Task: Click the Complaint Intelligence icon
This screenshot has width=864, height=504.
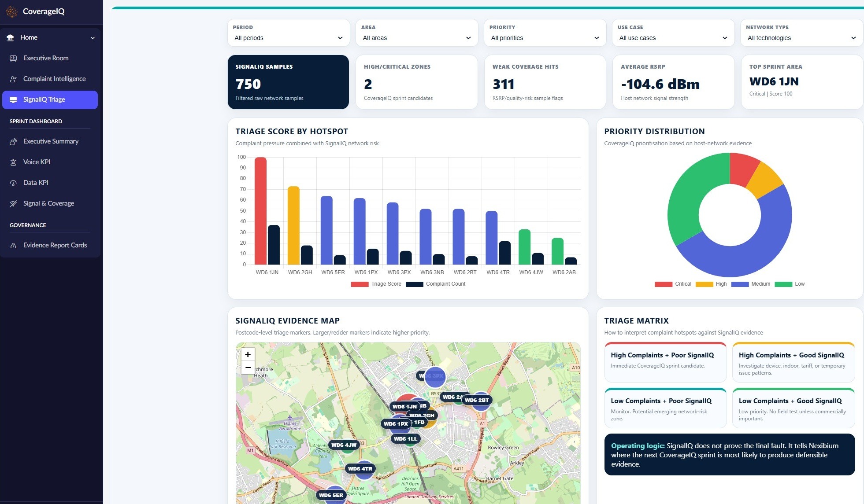Action: click(13, 79)
